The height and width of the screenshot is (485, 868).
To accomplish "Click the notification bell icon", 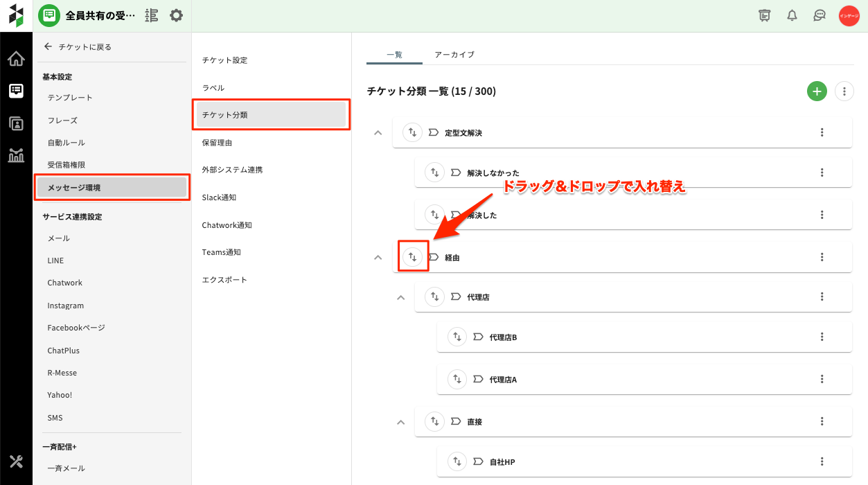I will [x=792, y=15].
